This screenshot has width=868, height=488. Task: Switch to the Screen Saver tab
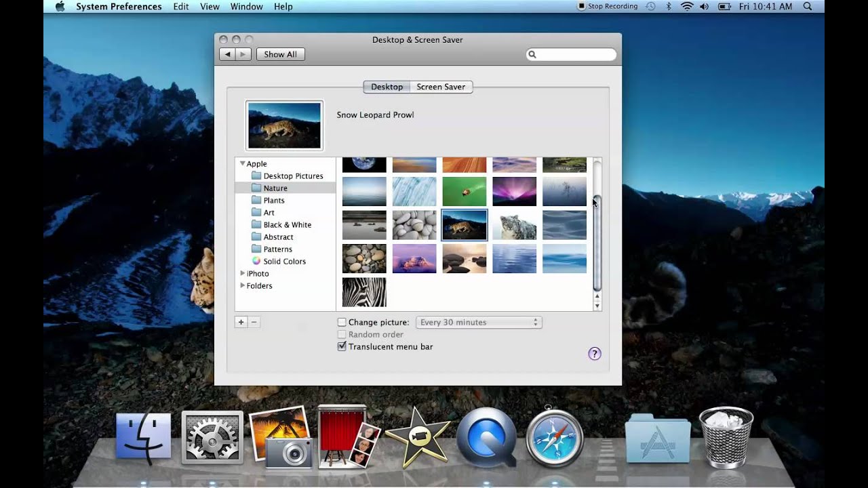coord(441,87)
